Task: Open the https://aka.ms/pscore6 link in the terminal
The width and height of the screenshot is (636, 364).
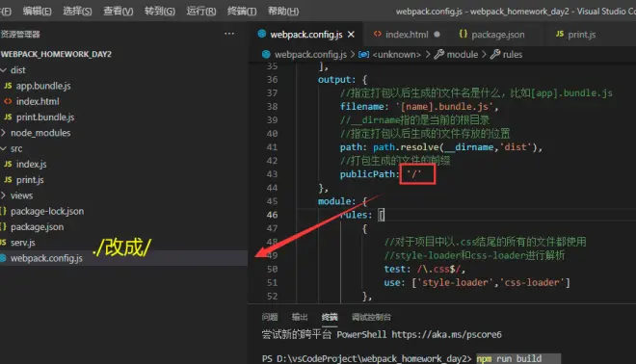Action: [x=446, y=334]
